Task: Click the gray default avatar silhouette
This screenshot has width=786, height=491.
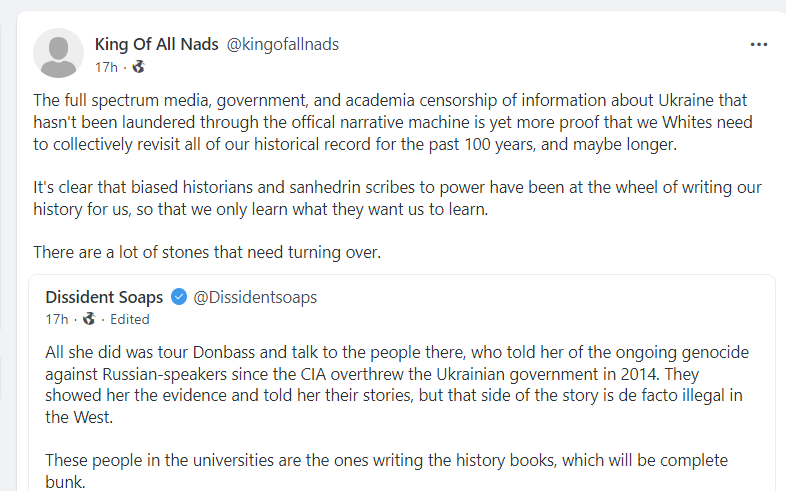Action: [58, 54]
